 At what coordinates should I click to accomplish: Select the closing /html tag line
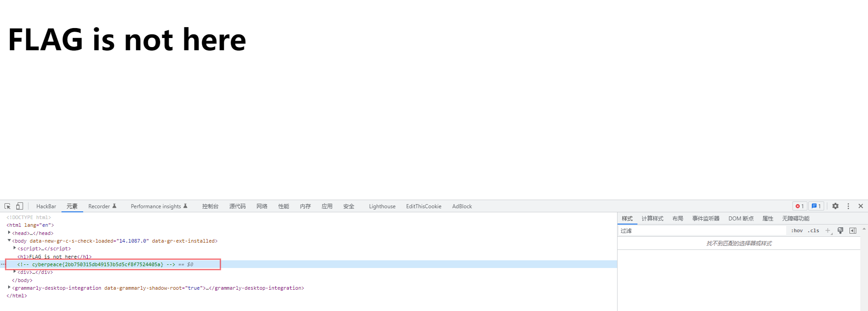[17, 296]
